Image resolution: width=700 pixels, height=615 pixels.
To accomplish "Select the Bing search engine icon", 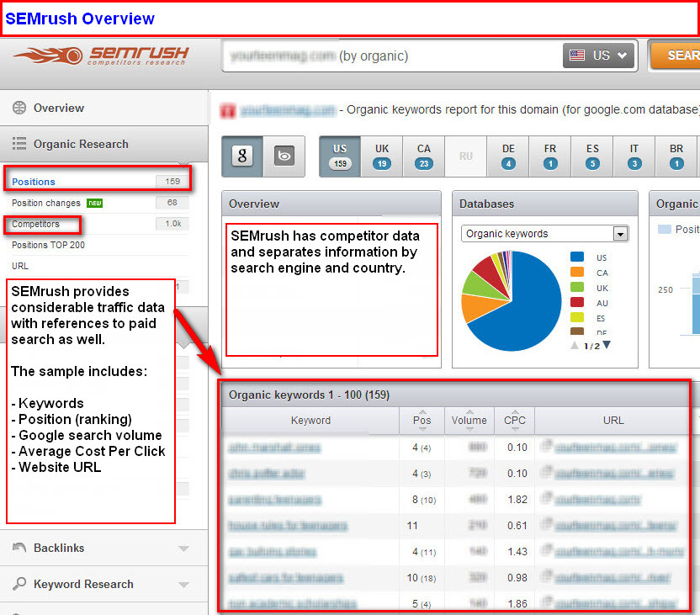I will 284,156.
